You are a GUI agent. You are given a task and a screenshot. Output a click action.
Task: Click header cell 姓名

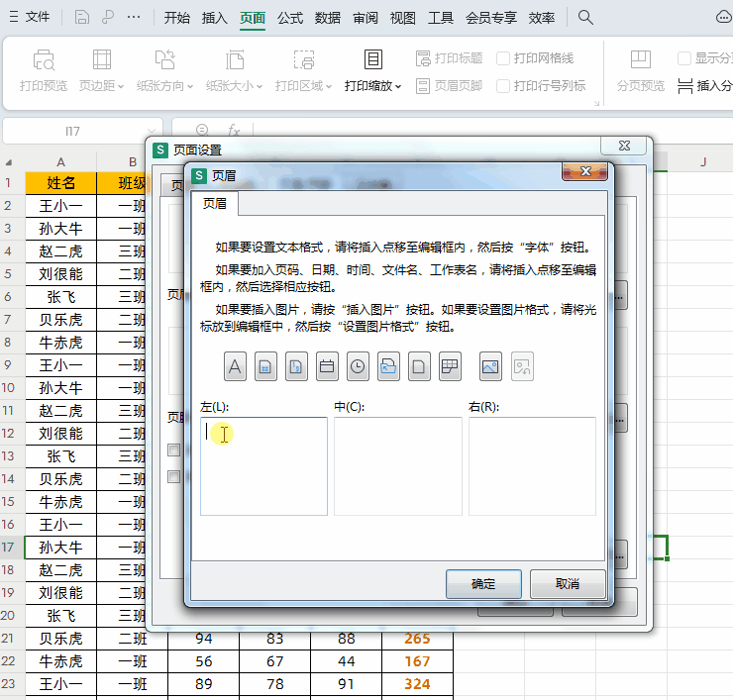(x=60, y=183)
